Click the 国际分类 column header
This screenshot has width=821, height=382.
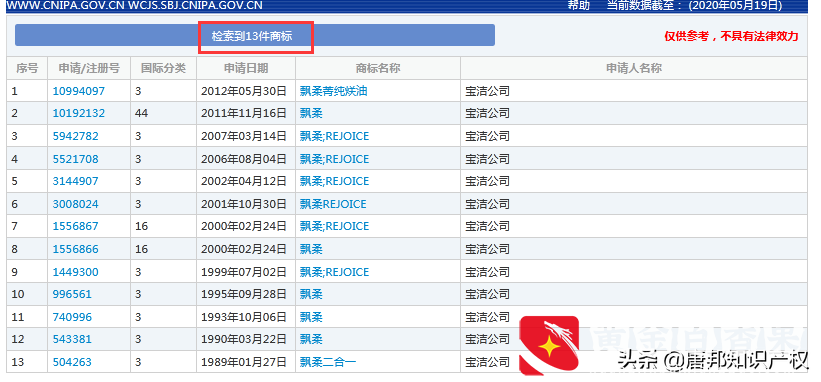click(x=163, y=68)
